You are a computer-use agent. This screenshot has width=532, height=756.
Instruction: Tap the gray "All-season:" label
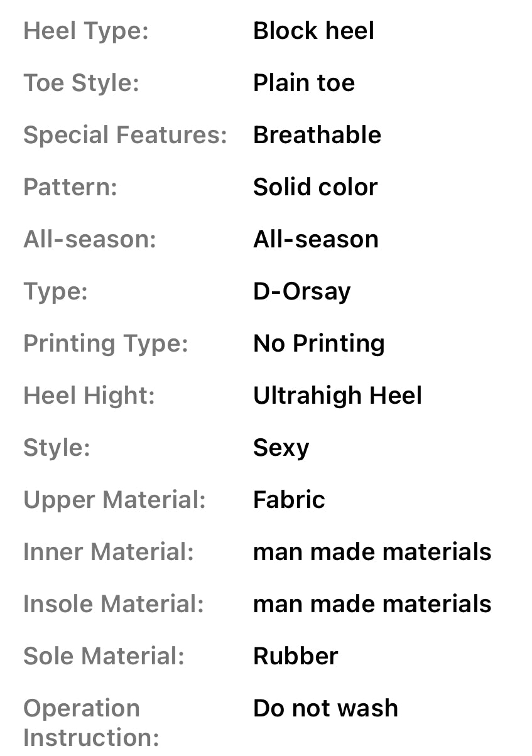click(89, 239)
